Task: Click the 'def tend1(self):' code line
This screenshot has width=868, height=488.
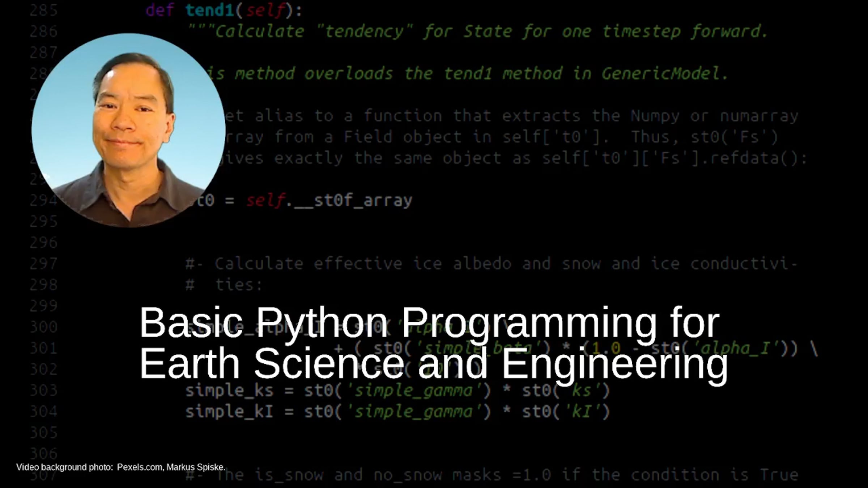Action: click(224, 10)
